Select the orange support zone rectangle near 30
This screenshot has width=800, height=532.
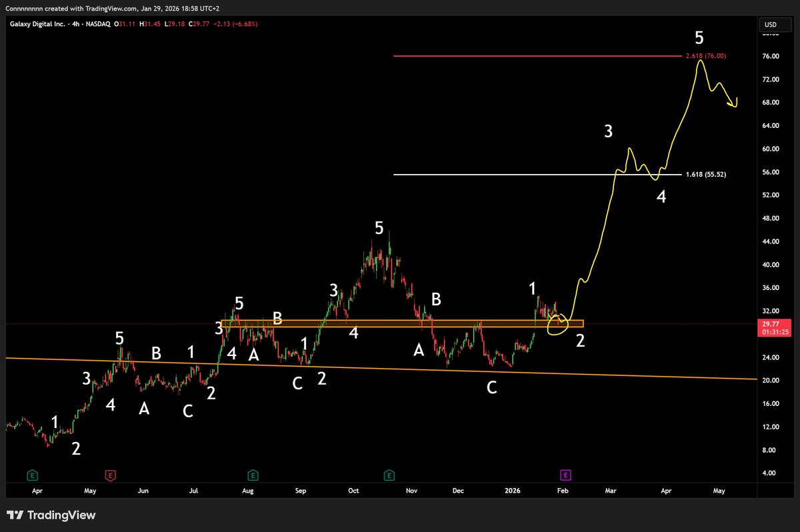click(x=402, y=323)
